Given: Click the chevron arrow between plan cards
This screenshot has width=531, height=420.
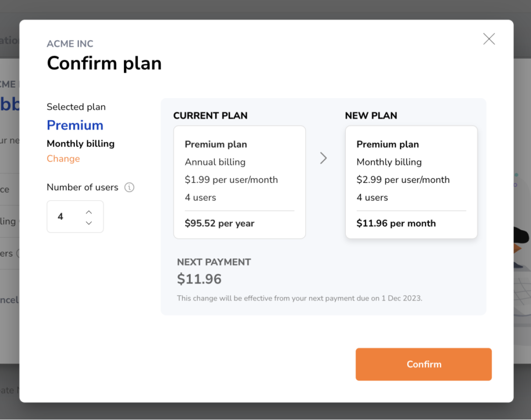Looking at the screenshot, I should [324, 158].
